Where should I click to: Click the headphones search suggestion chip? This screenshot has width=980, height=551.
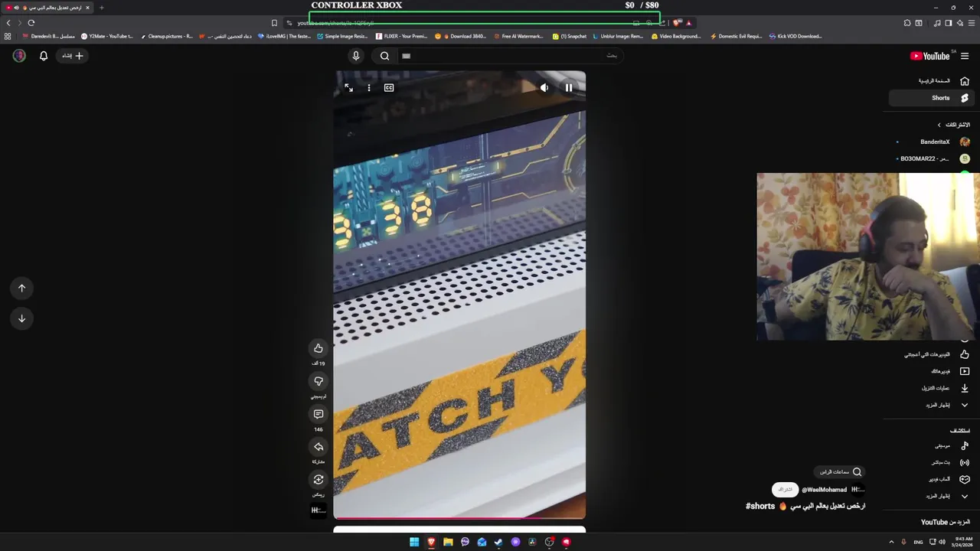840,471
